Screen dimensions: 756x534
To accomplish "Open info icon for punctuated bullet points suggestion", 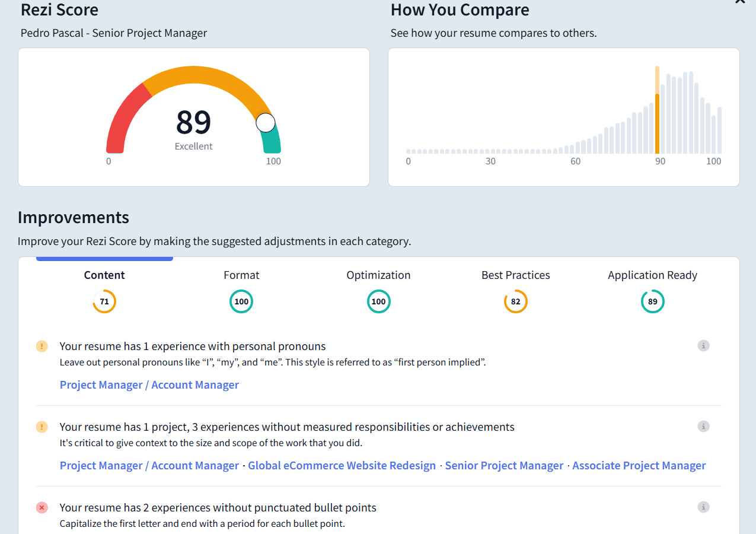I will 703,507.
